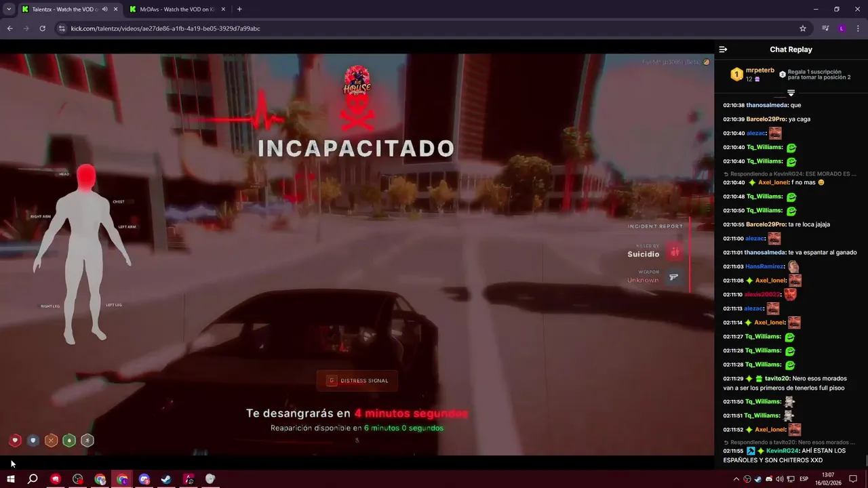This screenshot has width=868, height=488.
Task: Click the shield armor status icon
Action: tap(33, 441)
